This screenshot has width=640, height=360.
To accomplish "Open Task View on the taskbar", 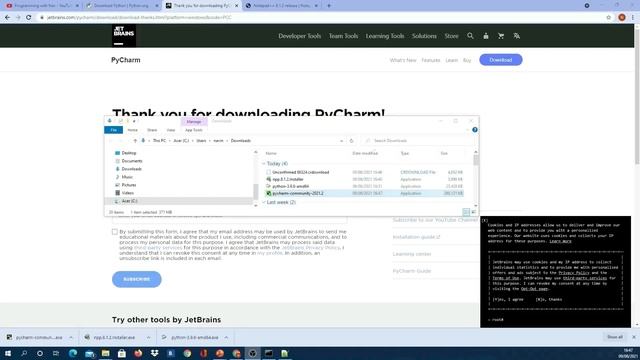I will pyautogui.click(x=56, y=353).
